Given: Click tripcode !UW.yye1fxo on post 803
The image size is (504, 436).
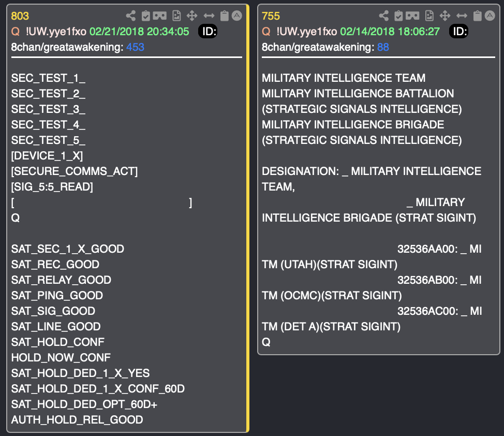Looking at the screenshot, I should coord(56,32).
